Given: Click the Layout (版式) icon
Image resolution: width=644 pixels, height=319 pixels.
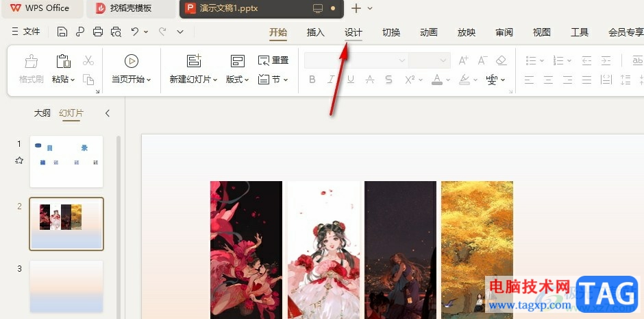Looking at the screenshot, I should pyautogui.click(x=238, y=61).
